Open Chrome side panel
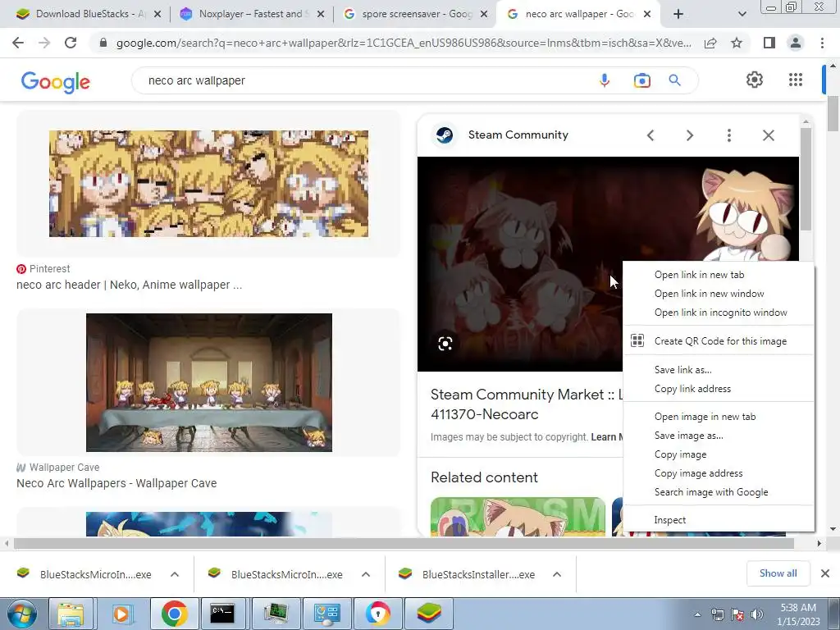Image resolution: width=840 pixels, height=630 pixels. pos(769,43)
